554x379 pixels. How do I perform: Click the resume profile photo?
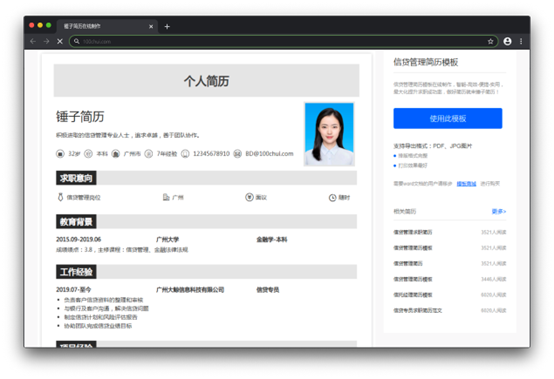pos(329,134)
